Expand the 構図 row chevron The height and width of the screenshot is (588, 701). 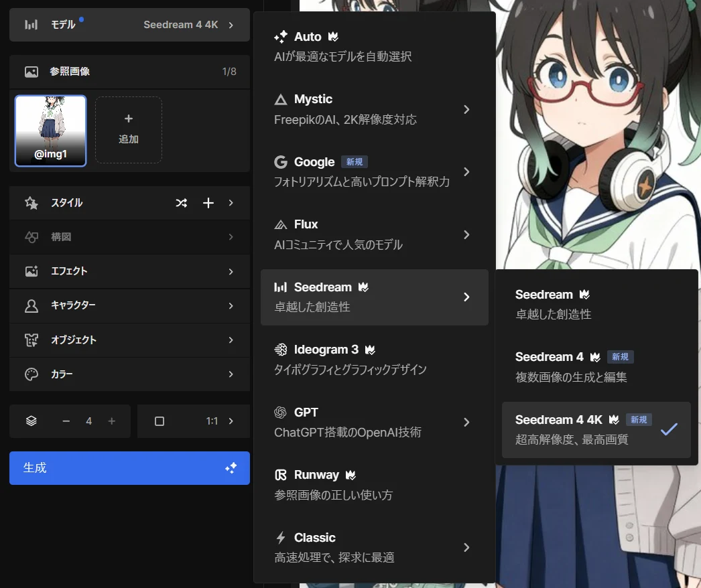[231, 237]
